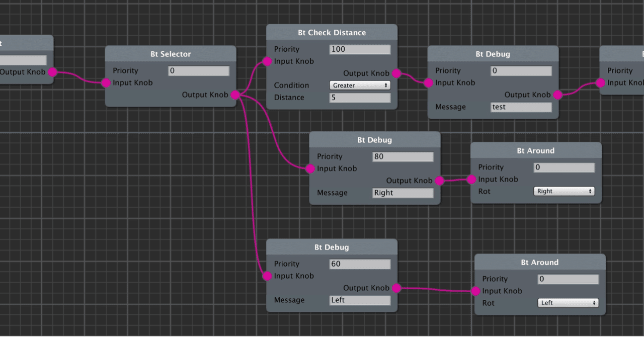
Task: Click the Output Knob on the Bt Selector node
Action: click(235, 95)
